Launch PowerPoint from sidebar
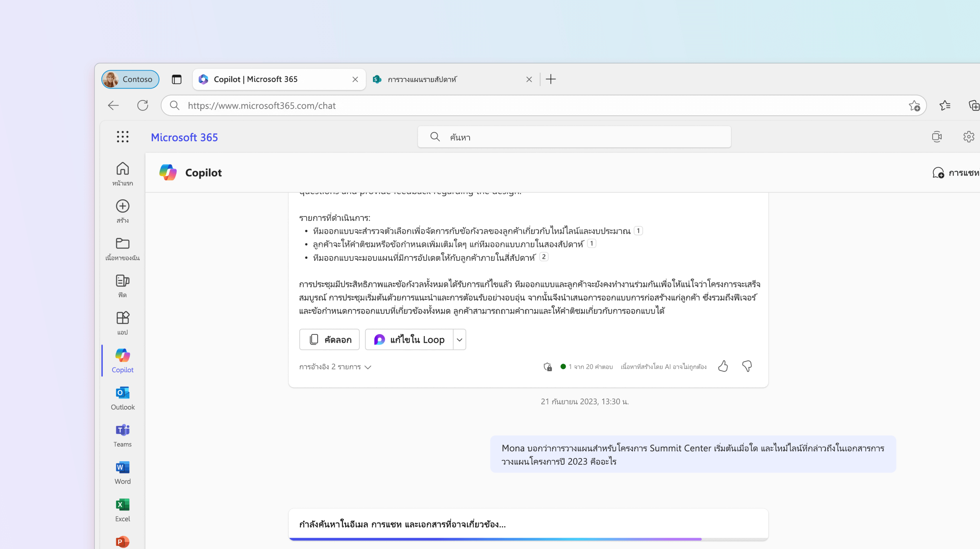Screen dimensions: 980x549 (x=122, y=542)
